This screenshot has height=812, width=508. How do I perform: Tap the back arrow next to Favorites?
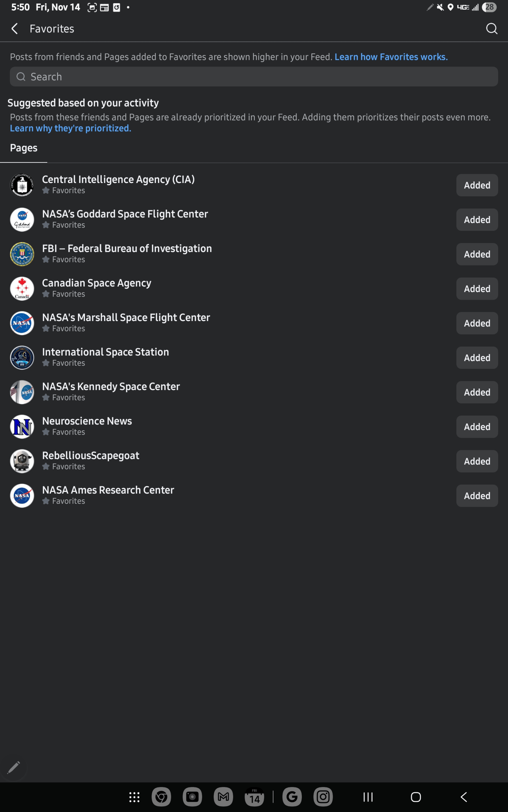pyautogui.click(x=15, y=29)
